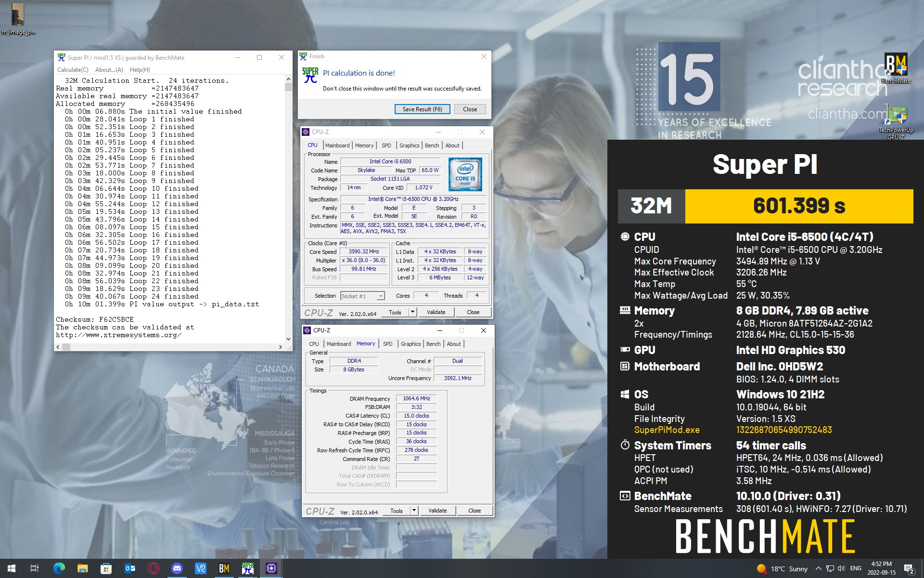Open volume control tray icon
This screenshot has height=578, width=924.
point(841,569)
